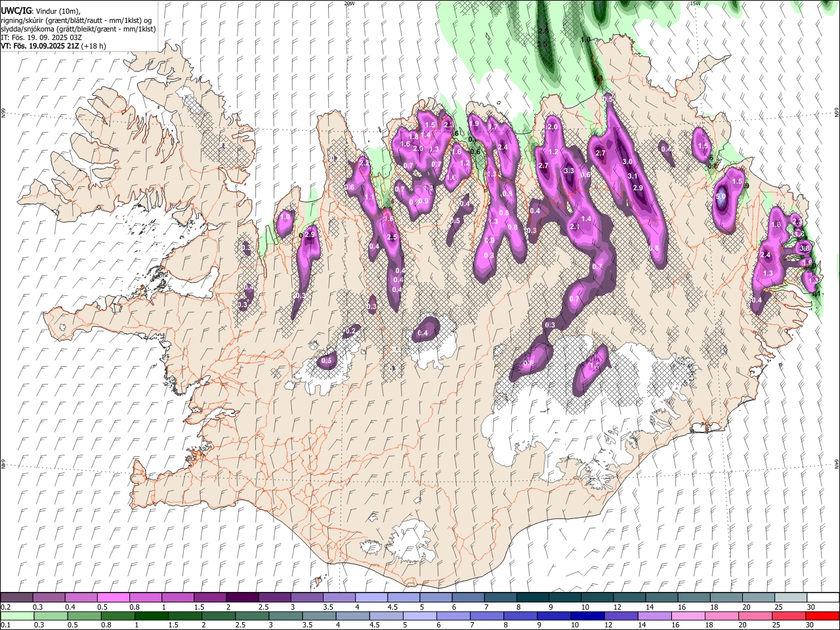840x630 pixels.
Task: Click the deep blue 10–12 lower legend swatch
Action: point(587,616)
